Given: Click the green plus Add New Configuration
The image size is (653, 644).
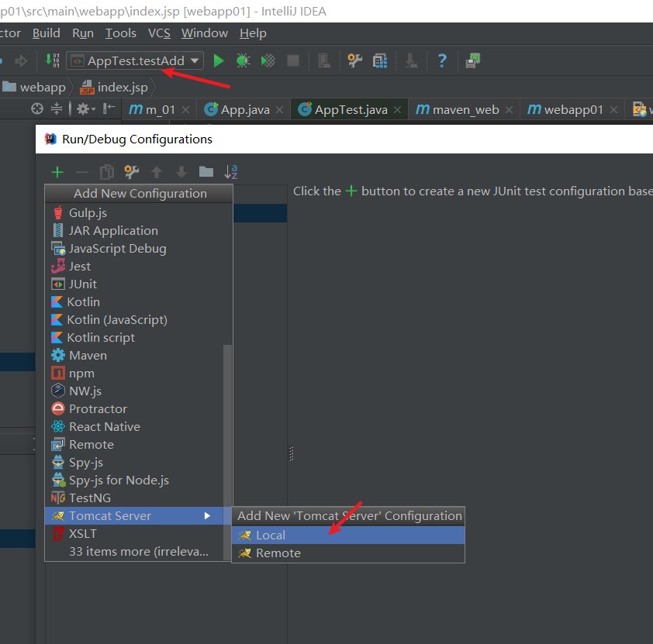Looking at the screenshot, I should (57, 172).
